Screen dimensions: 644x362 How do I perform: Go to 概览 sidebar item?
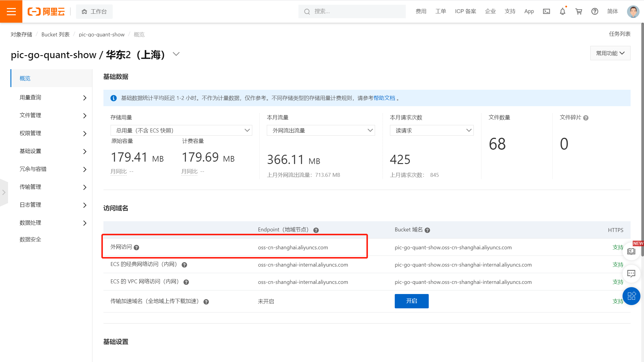(25, 78)
